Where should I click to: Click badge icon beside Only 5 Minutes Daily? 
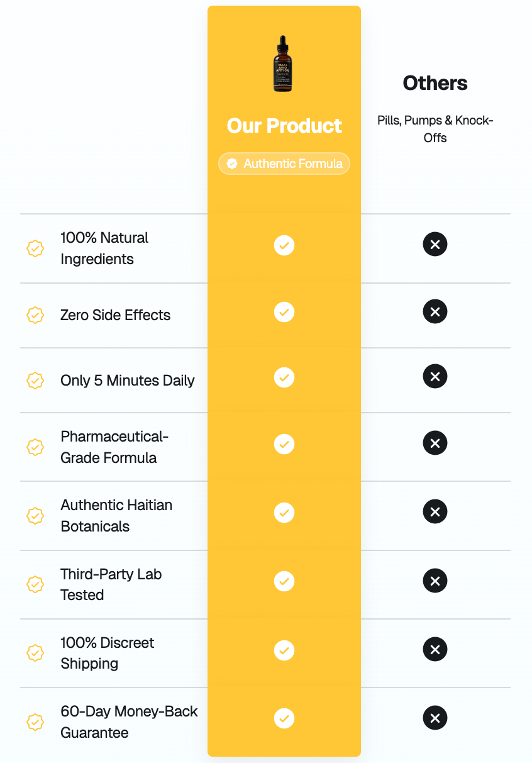pyautogui.click(x=35, y=381)
